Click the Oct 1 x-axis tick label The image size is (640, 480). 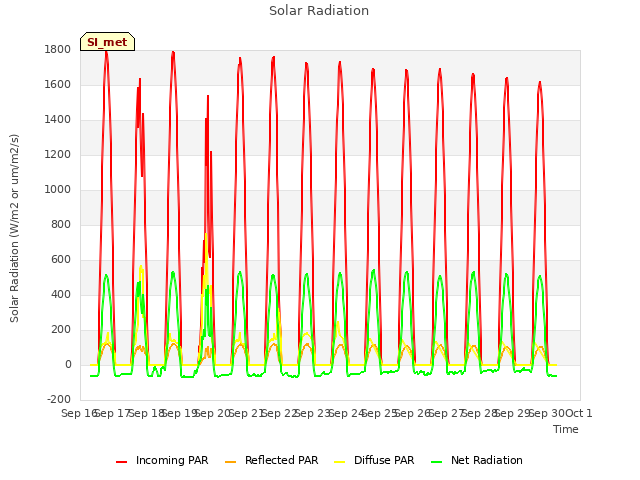(x=579, y=413)
